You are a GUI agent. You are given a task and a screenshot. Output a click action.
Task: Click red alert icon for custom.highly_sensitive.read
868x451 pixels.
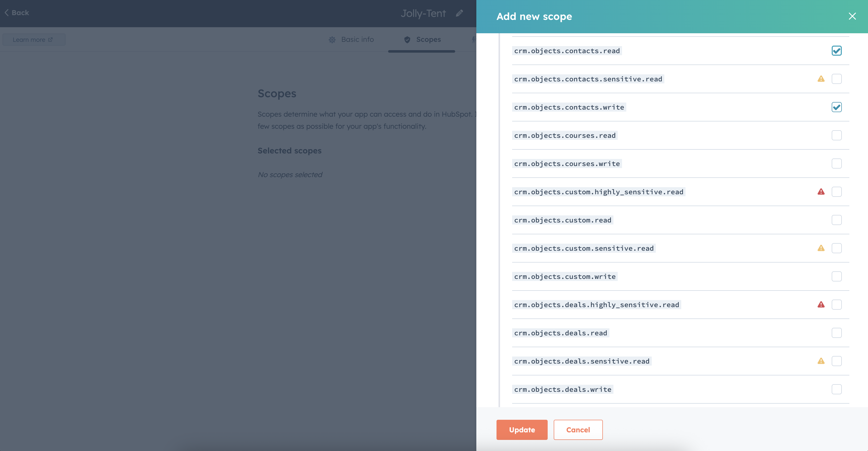click(821, 192)
